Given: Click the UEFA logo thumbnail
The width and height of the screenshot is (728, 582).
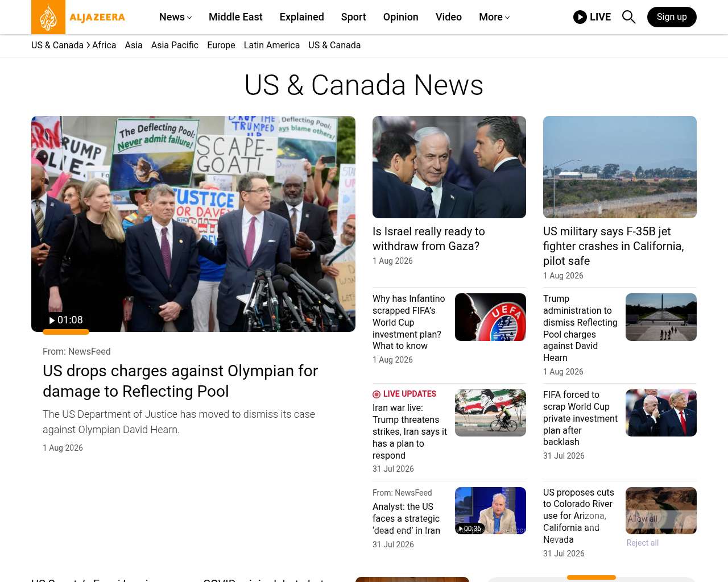Looking at the screenshot, I should (490, 317).
